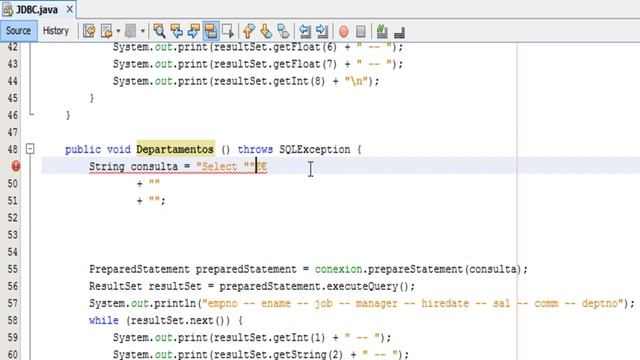Close the JDBC.java tab
The height and width of the screenshot is (360, 640).
point(70,9)
